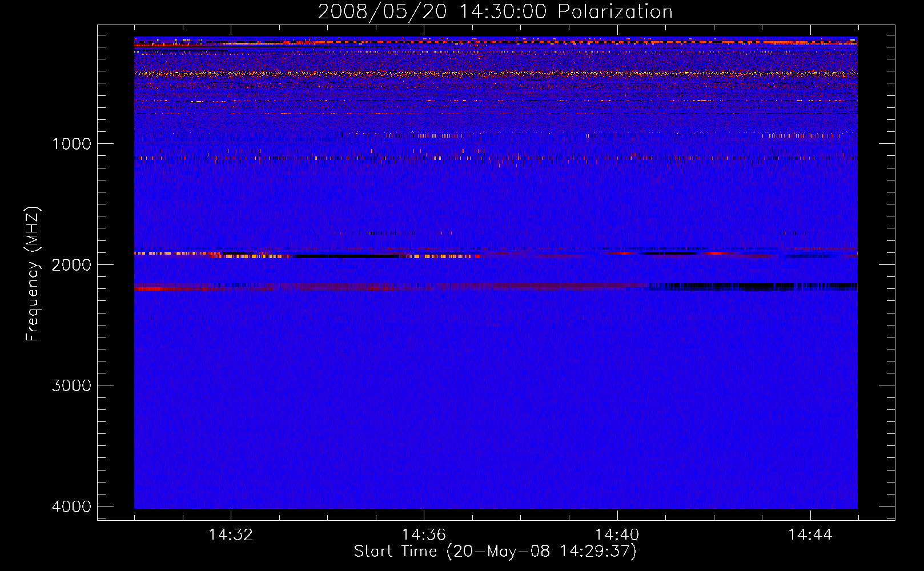Click the 14:40 time tick label
This screenshot has width=924, height=571.
[x=617, y=535]
